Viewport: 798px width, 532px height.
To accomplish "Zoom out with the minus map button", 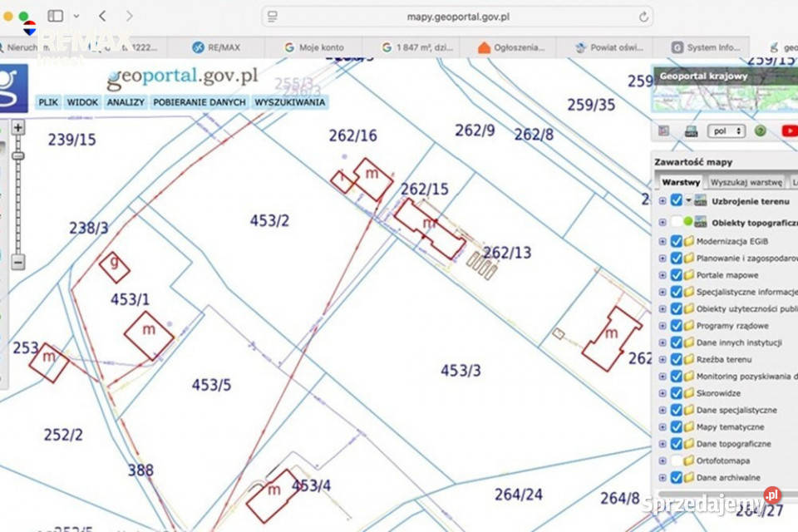I will pyautogui.click(x=17, y=262).
